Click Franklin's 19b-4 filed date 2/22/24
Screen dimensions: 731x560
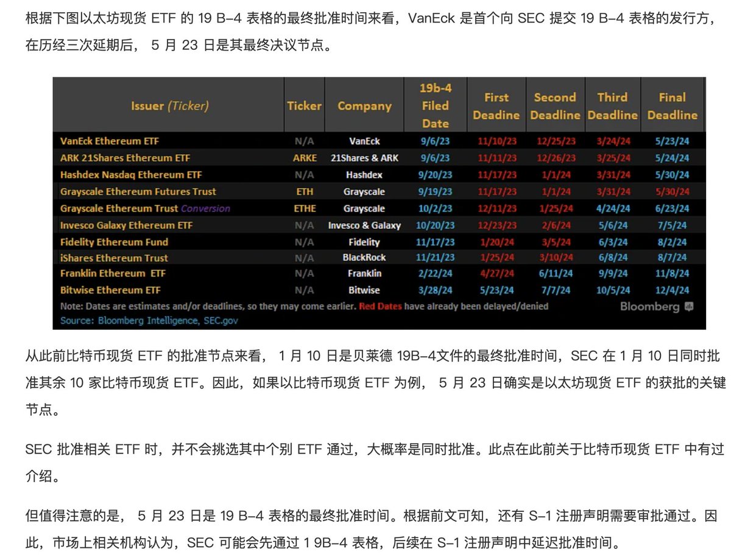tap(435, 273)
